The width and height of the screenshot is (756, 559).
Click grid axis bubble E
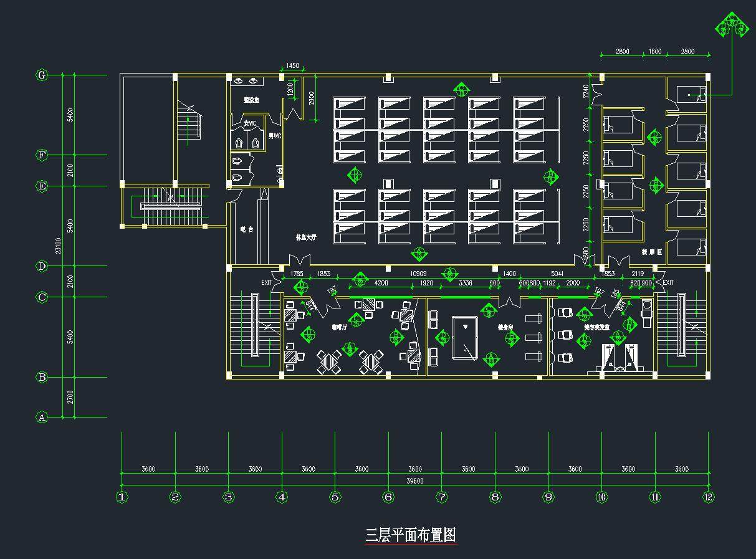pos(42,186)
